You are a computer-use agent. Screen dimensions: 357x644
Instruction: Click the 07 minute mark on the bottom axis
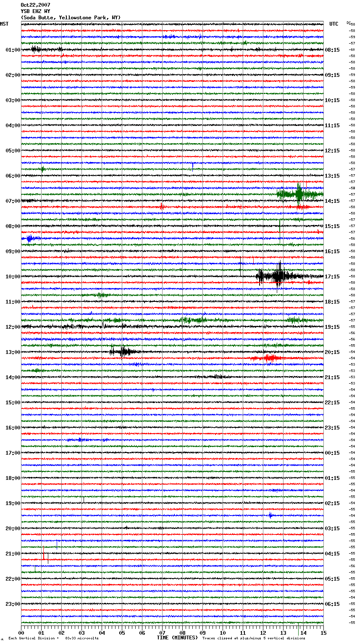[162, 633]
